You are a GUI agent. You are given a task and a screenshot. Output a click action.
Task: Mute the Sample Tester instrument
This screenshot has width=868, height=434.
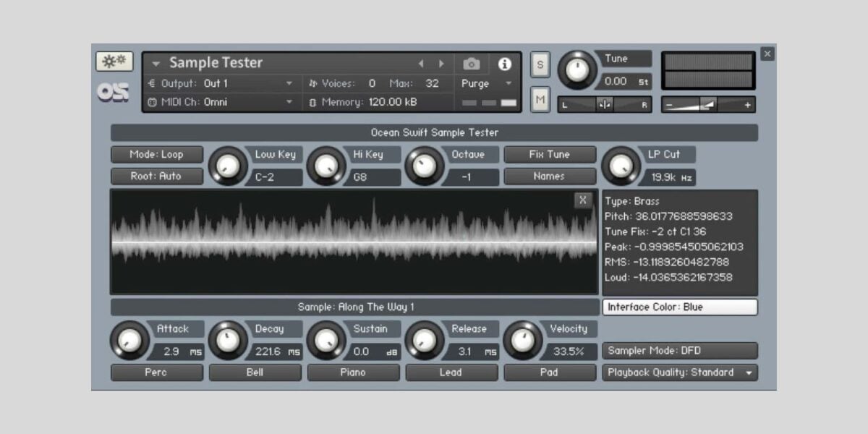[539, 98]
